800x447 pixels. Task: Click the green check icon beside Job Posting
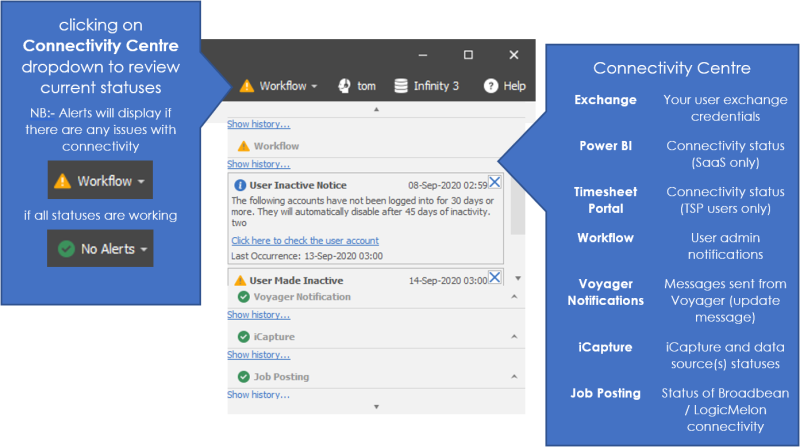coord(243,377)
